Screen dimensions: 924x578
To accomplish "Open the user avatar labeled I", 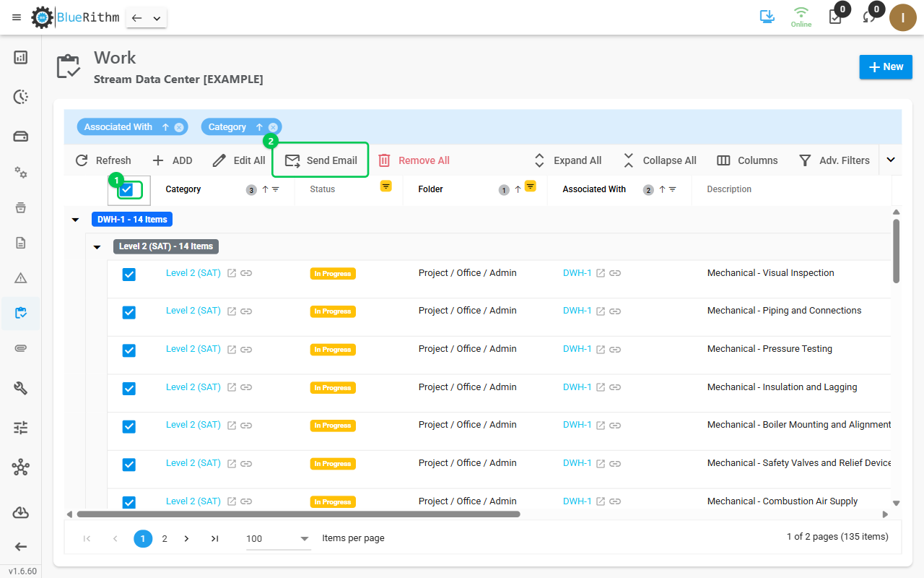I will coord(903,17).
